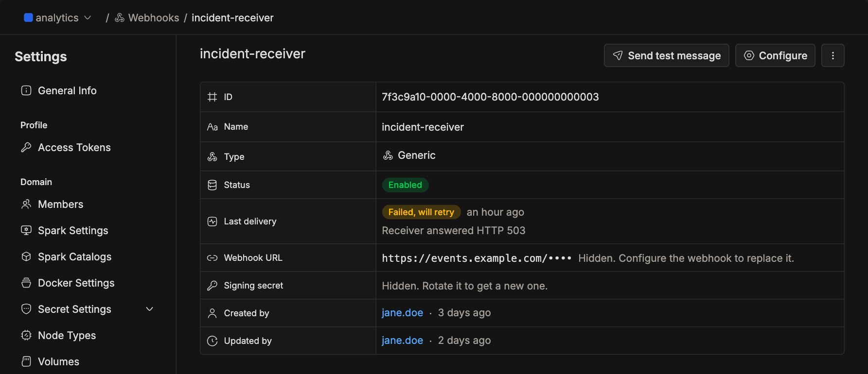
Task: Click the Spark Catalogs cube icon
Action: click(x=26, y=256)
